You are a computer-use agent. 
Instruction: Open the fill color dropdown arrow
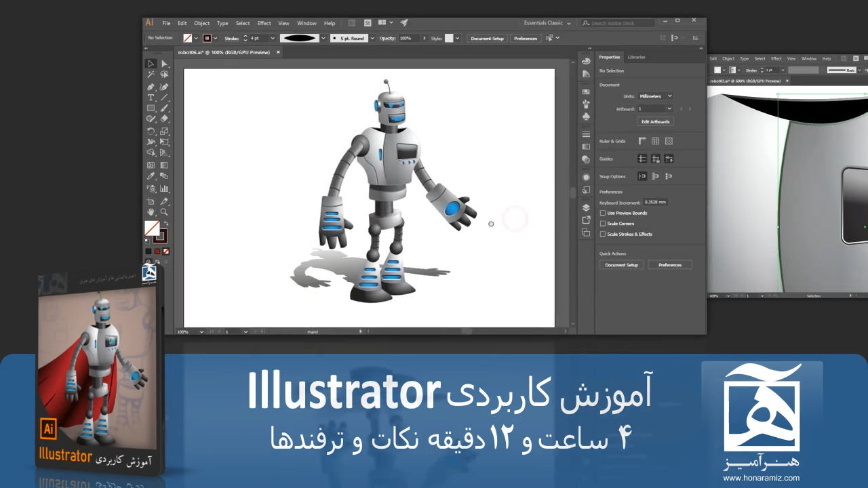click(x=196, y=38)
